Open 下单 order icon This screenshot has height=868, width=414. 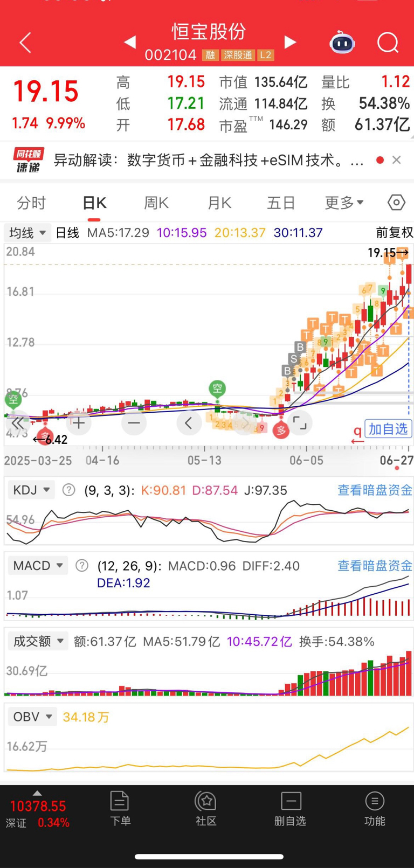(120, 809)
